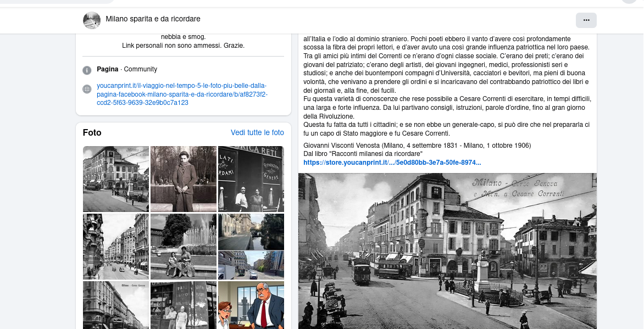644x329 pixels.
Task: Click the page title Milano sparita e da ricordare
Action: (153, 19)
